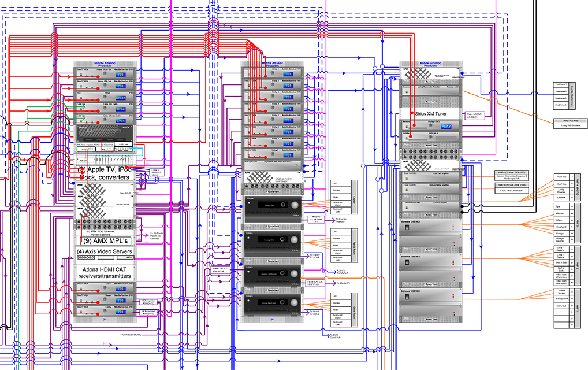Image resolution: width=588 pixels, height=370 pixels.
Task: Select the Front Yard Landscape box
Action: click(512, 190)
